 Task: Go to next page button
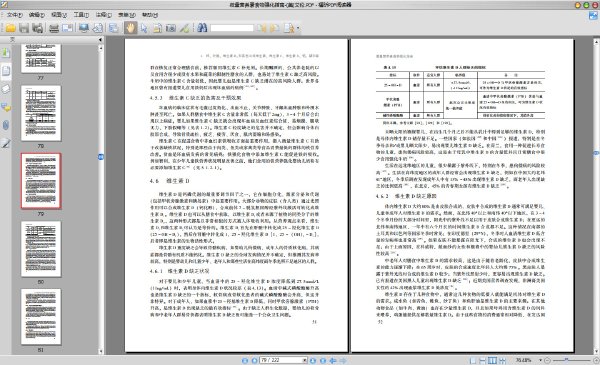pyautogui.click(x=313, y=360)
